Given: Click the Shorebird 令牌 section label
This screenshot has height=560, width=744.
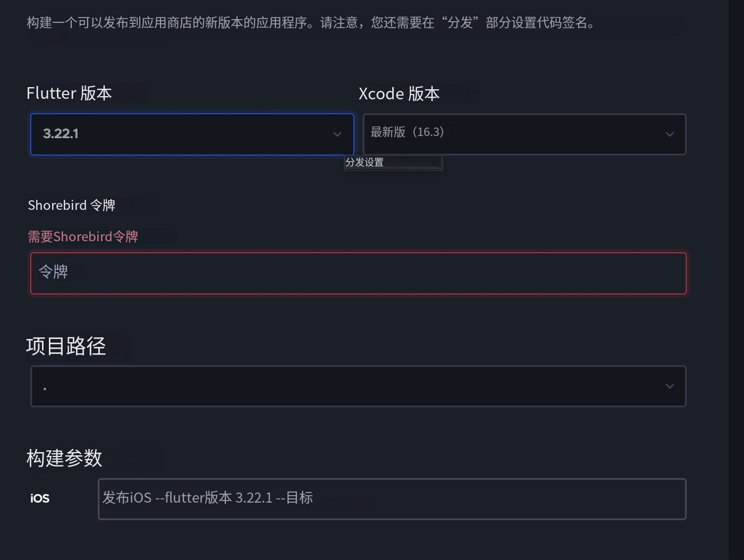Looking at the screenshot, I should click(x=72, y=205).
